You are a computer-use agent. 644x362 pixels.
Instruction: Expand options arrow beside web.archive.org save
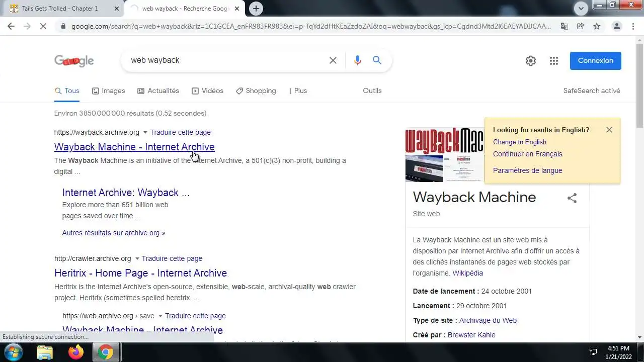pyautogui.click(x=160, y=316)
